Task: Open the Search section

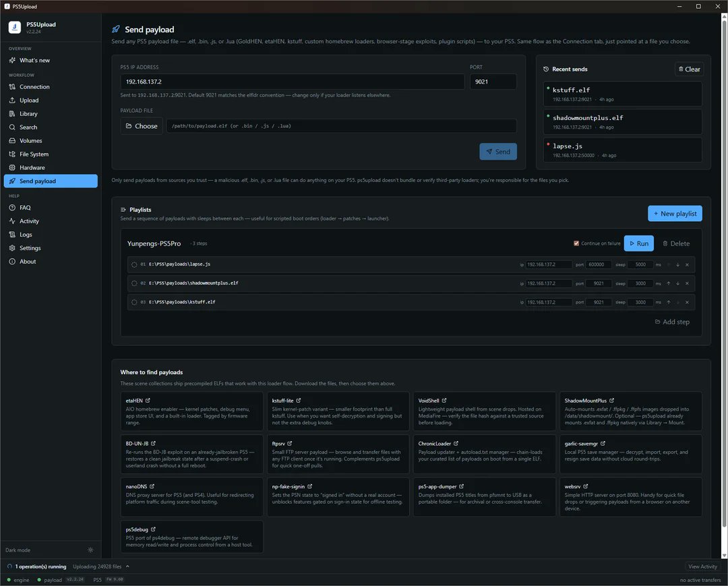Action: coord(51,127)
